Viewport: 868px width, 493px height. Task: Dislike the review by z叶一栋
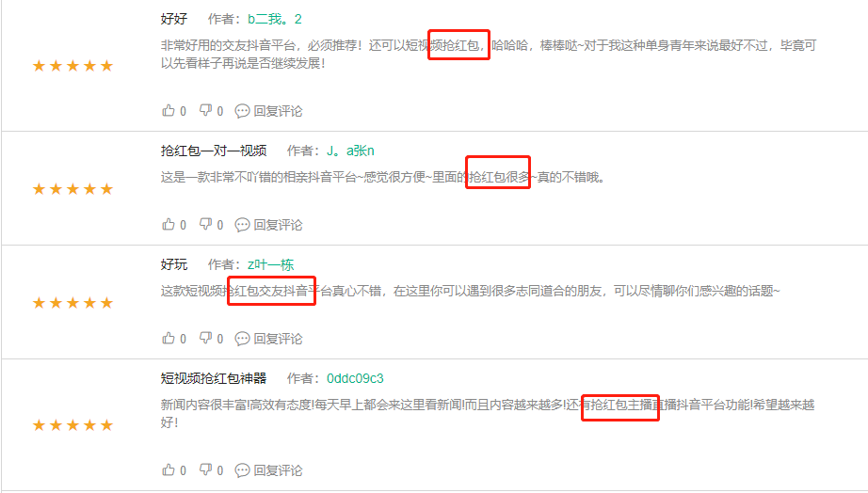pos(205,338)
